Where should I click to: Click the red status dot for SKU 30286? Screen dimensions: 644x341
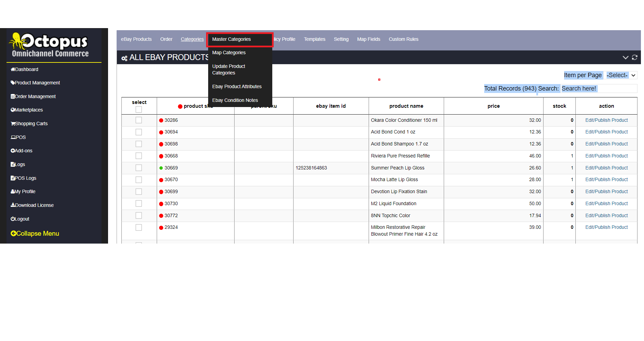pyautogui.click(x=161, y=120)
